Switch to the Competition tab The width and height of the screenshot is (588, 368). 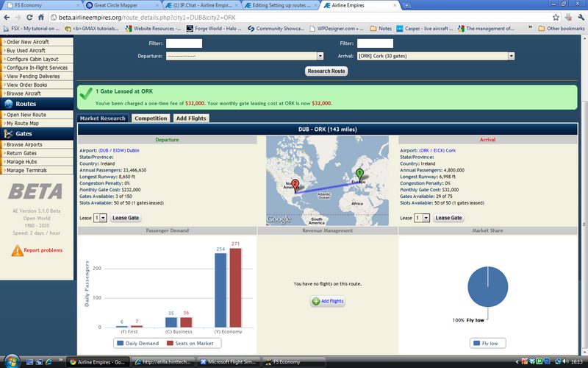151,118
